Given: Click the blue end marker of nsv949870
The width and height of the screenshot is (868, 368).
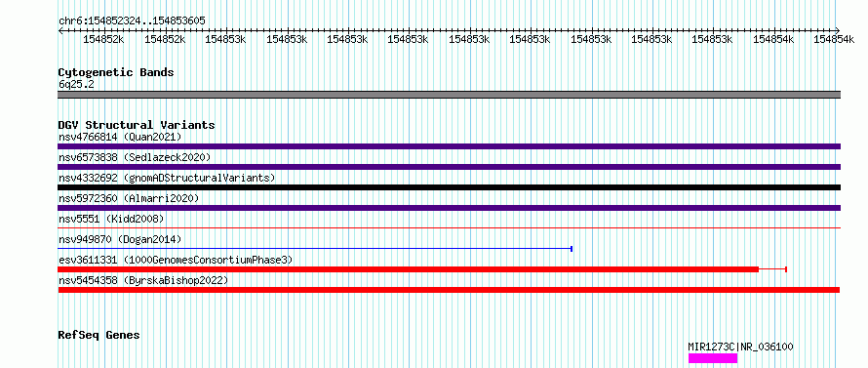Looking at the screenshot, I should click(572, 249).
